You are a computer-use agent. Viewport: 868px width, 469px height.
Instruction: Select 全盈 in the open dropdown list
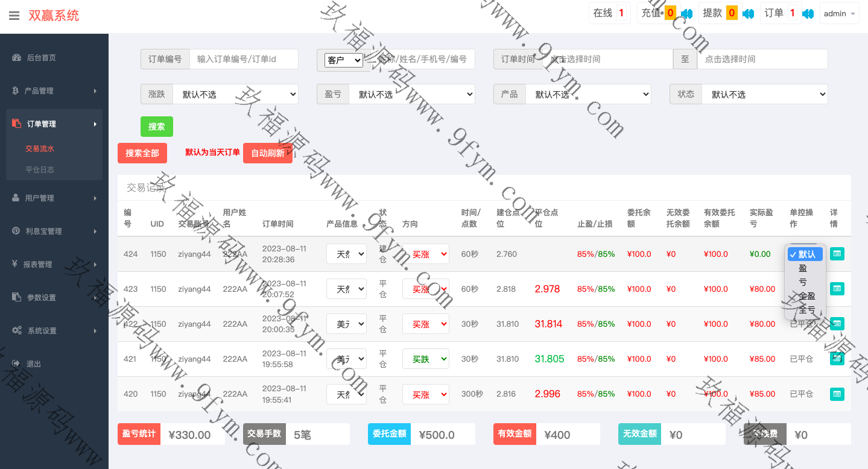coord(806,296)
